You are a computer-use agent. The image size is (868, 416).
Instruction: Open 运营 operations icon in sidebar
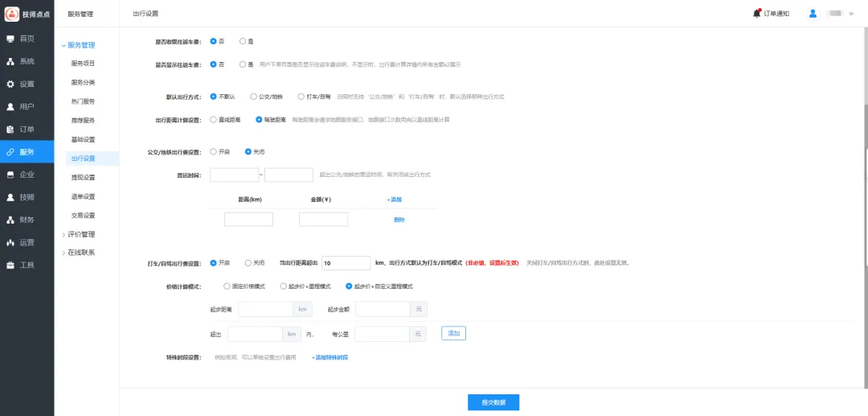tap(10, 242)
